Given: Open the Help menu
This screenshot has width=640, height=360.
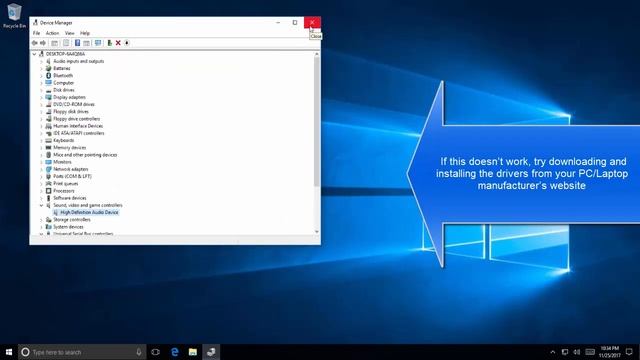Looking at the screenshot, I should pyautogui.click(x=84, y=33).
